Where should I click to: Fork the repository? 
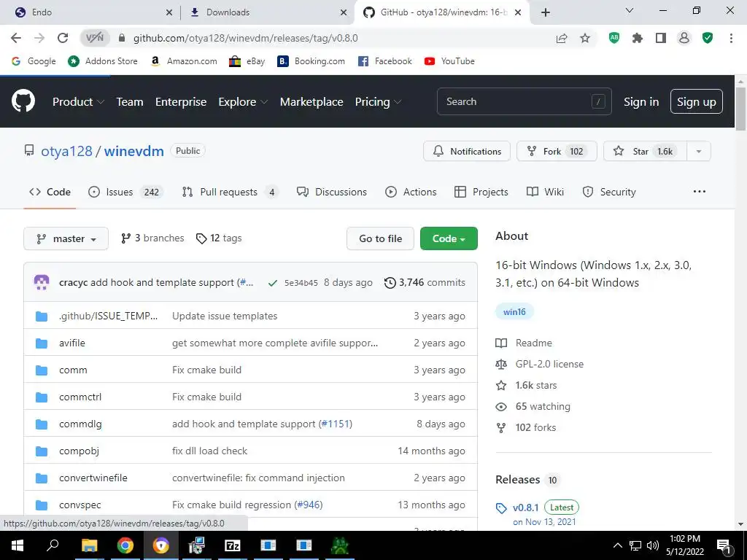coord(557,152)
